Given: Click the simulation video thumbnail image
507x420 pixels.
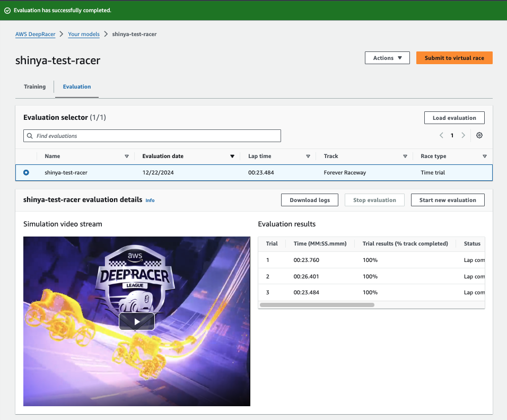Looking at the screenshot, I should point(137,321).
